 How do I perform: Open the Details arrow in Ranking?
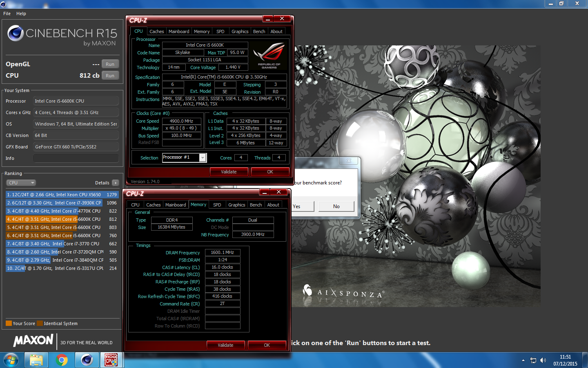[116, 183]
